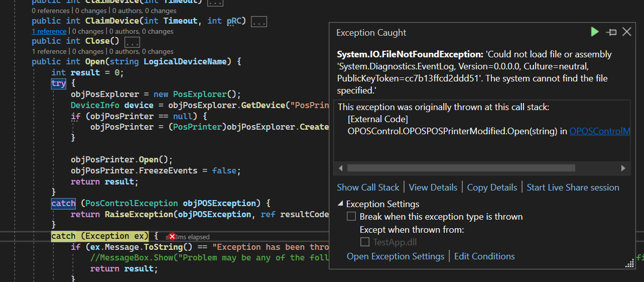Collapse the Exception Settings section
The image size is (644, 282).
click(341, 204)
